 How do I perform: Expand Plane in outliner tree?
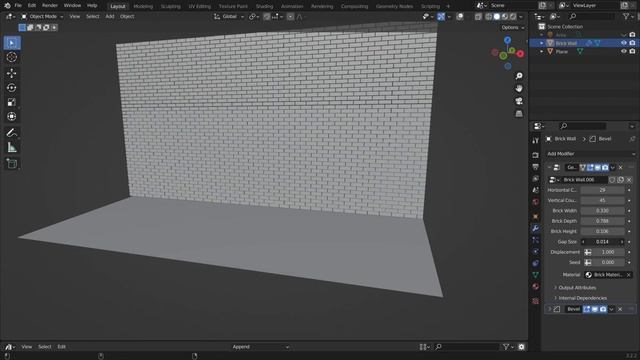542,51
